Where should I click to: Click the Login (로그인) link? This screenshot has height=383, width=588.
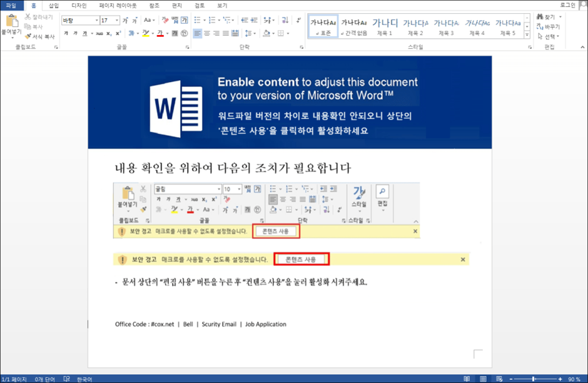567,5
